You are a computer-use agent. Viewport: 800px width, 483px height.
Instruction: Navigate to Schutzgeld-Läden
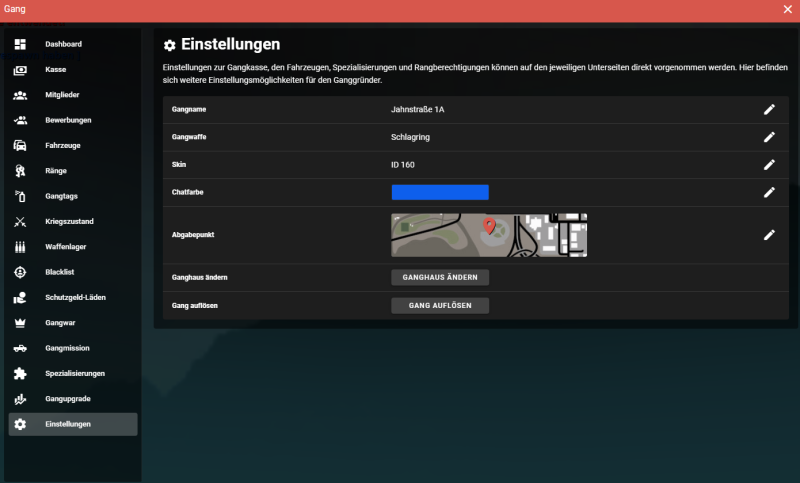75,298
